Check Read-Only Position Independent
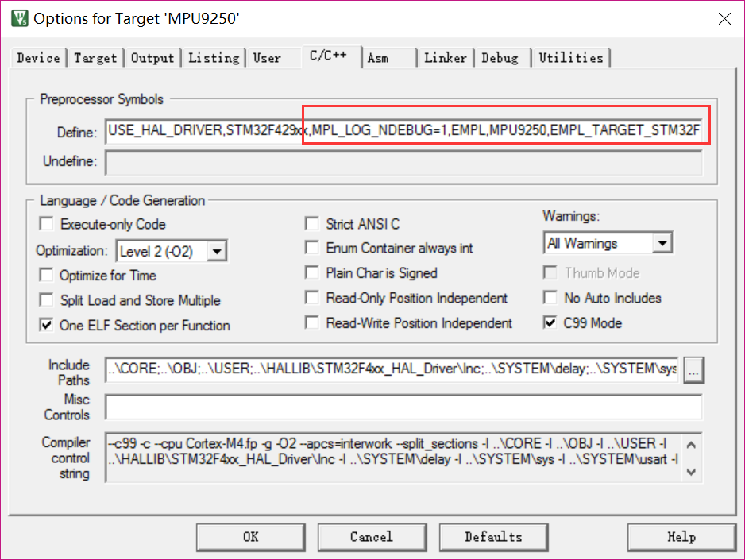745x560 pixels. tap(312, 298)
